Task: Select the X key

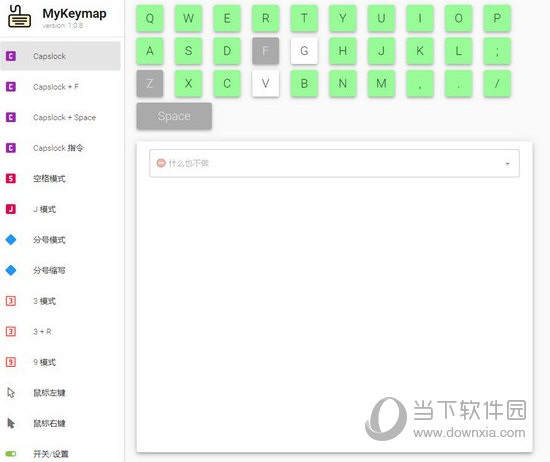Action: [x=188, y=83]
